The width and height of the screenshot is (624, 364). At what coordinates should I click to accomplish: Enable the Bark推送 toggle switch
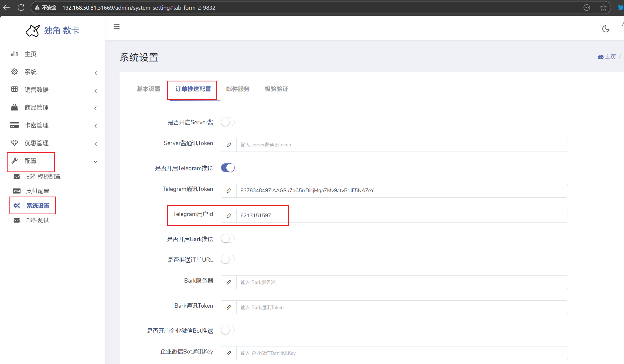pyautogui.click(x=228, y=239)
